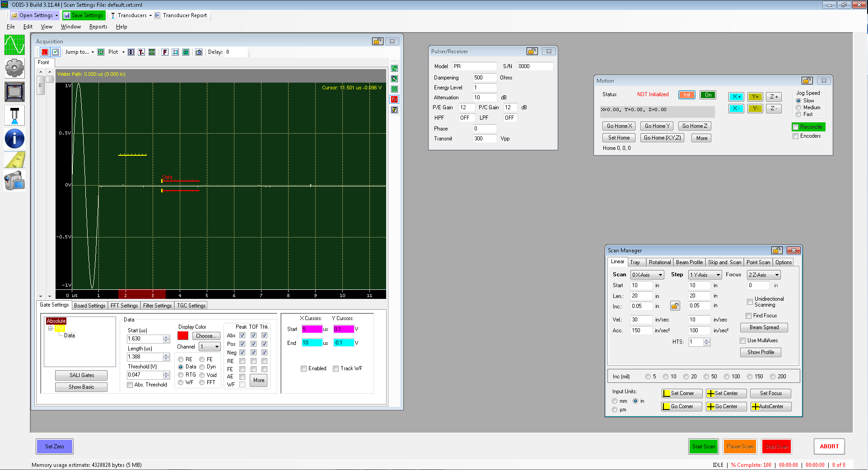This screenshot has width=868, height=470.
Task: Click the Go Home X button
Action: coord(619,126)
